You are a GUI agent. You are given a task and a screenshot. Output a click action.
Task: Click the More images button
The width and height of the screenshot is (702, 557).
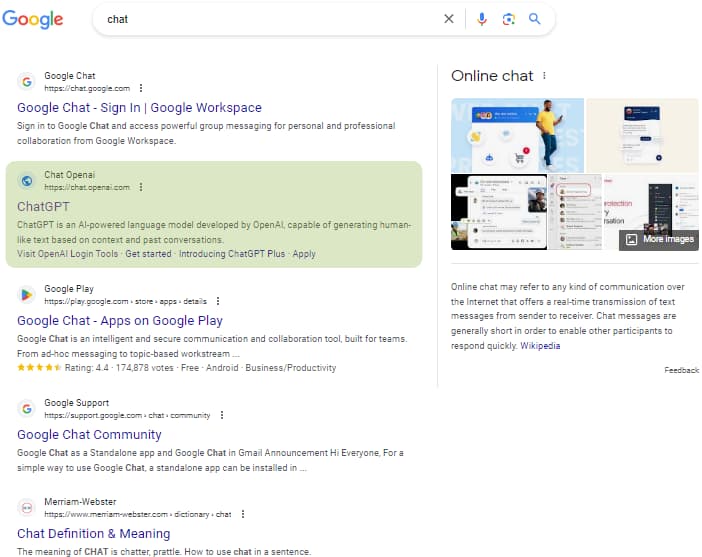658,240
